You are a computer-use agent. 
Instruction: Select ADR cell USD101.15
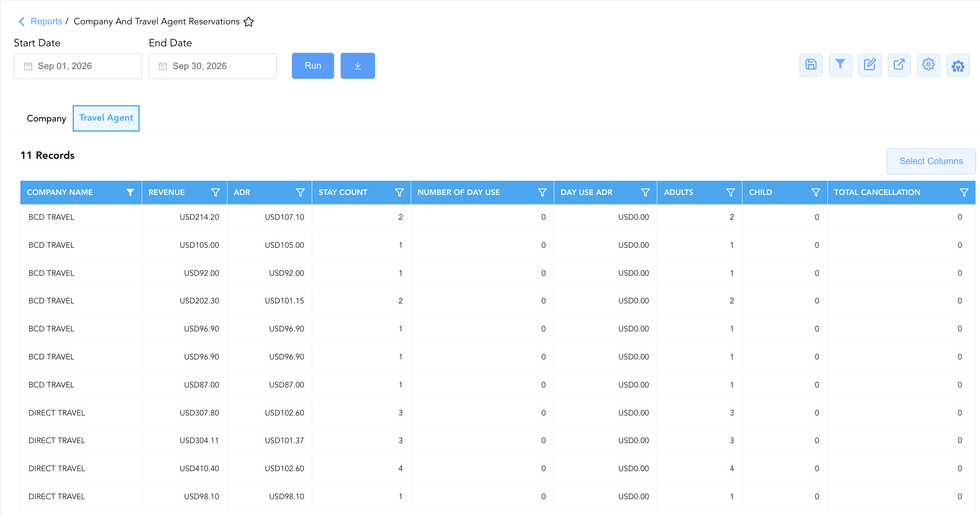point(285,301)
